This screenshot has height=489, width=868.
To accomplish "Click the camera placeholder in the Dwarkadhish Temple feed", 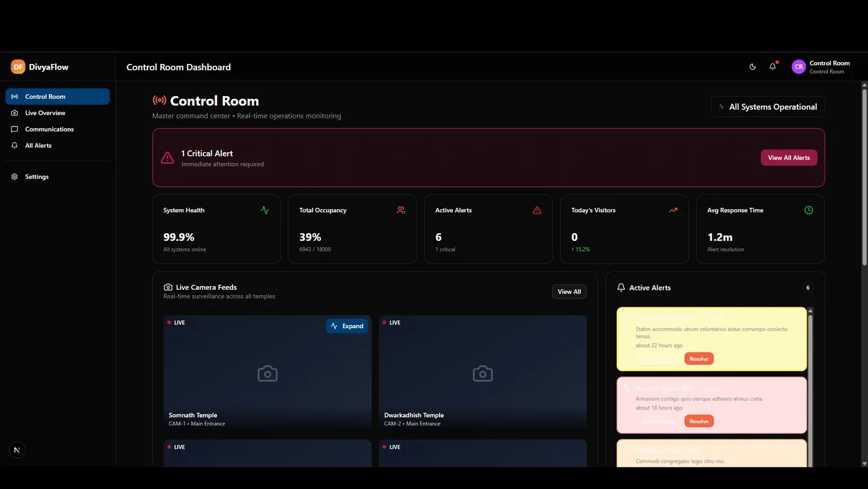I will tap(482, 374).
